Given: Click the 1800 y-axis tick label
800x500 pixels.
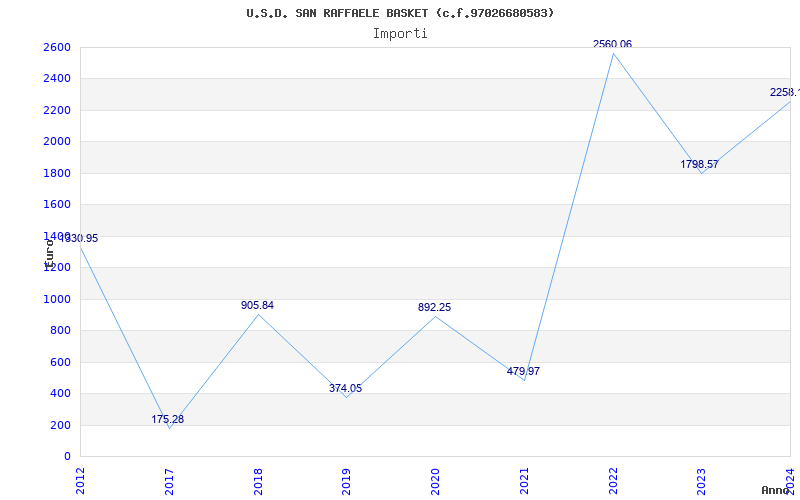Looking at the screenshot, I should pyautogui.click(x=57, y=173).
